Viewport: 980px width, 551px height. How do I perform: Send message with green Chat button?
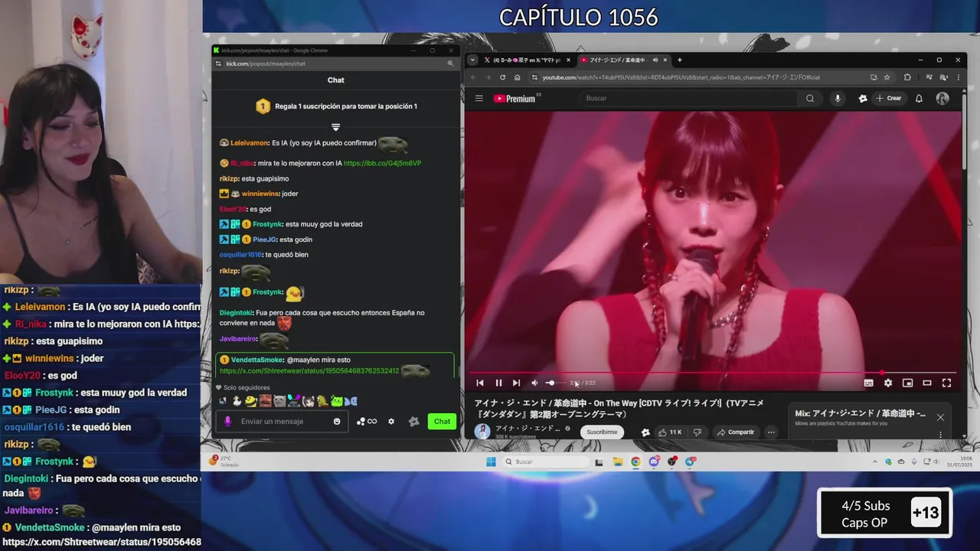tap(443, 422)
